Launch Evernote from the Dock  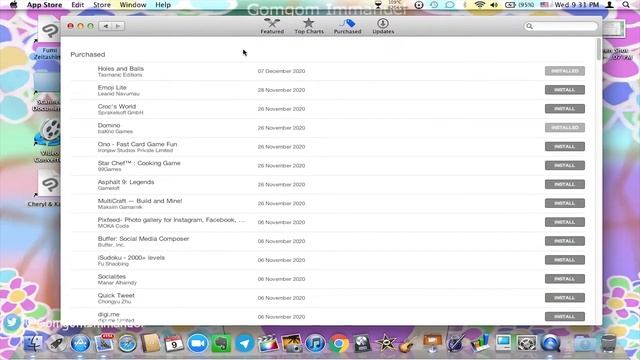click(x=221, y=343)
